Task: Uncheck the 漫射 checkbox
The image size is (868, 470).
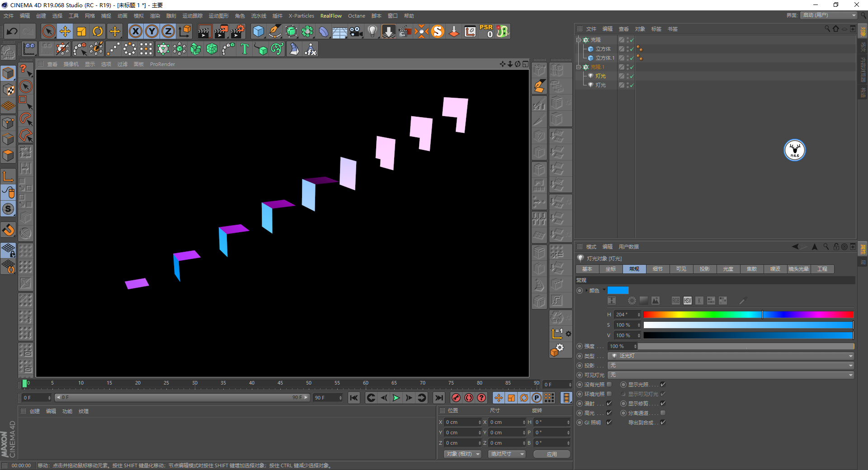Action: (x=609, y=404)
